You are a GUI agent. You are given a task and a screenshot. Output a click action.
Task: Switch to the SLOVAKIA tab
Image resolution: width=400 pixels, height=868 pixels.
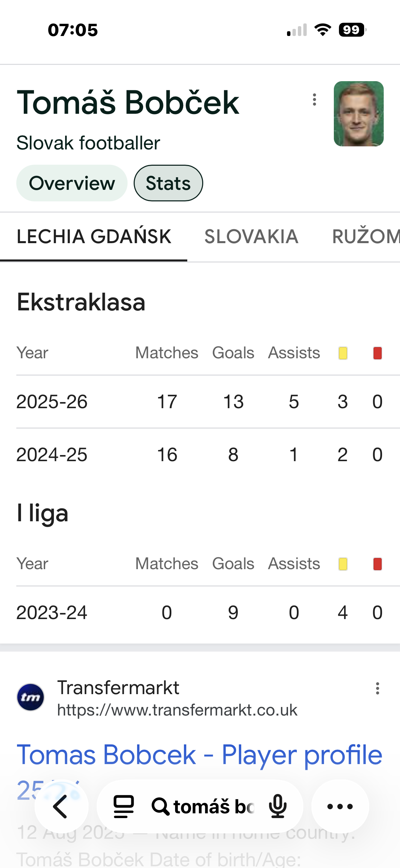point(250,237)
